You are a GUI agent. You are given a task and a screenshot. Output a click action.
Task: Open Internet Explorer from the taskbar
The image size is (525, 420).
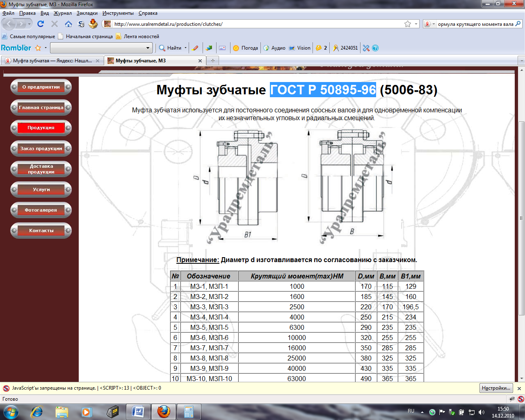pos(37,411)
